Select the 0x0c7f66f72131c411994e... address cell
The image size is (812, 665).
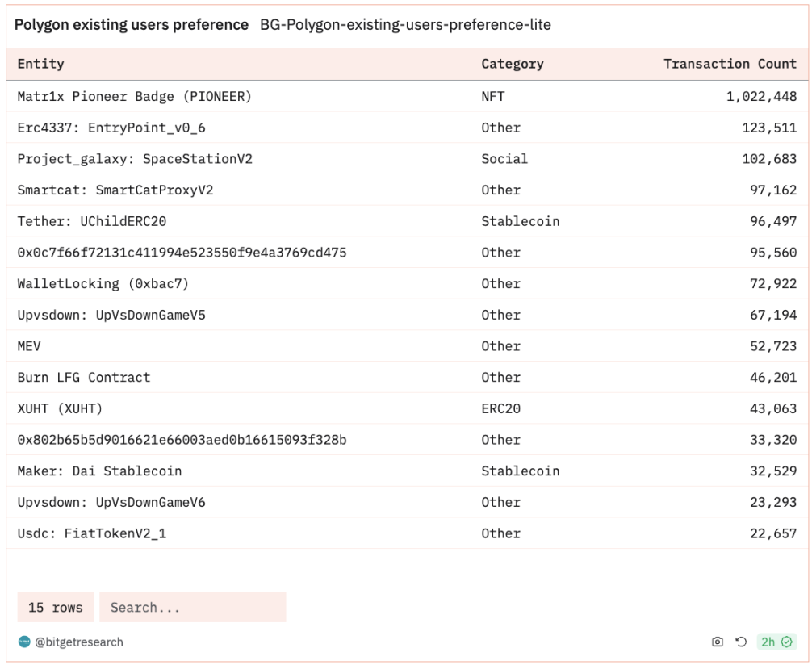point(182,253)
